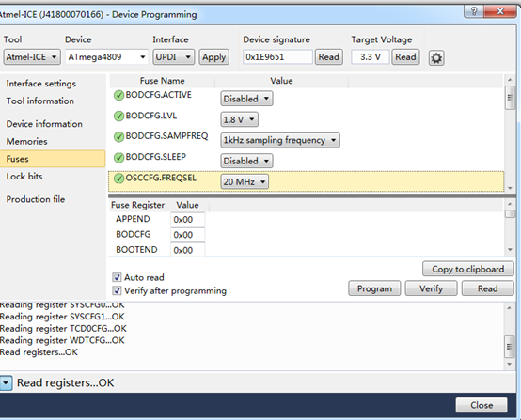Click the OSCCFG.FREQSEL fuse name
The height and width of the screenshot is (420, 521).
[161, 178]
